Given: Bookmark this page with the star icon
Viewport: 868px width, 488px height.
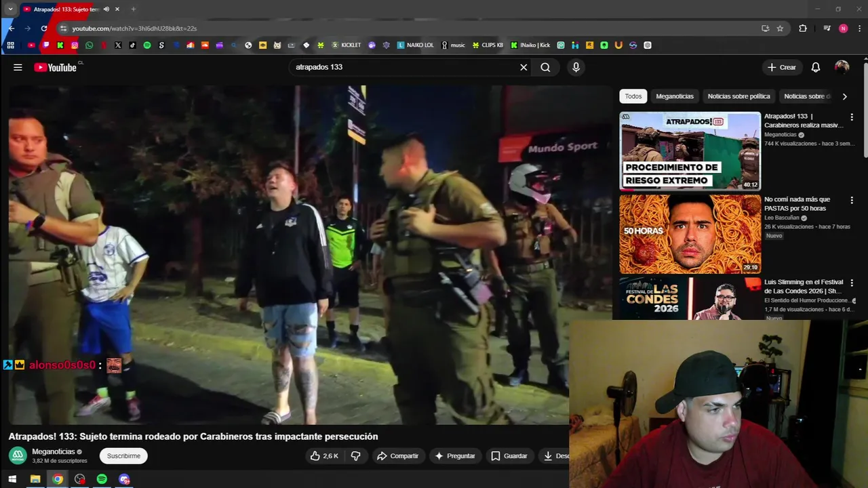Looking at the screenshot, I should click(x=780, y=28).
